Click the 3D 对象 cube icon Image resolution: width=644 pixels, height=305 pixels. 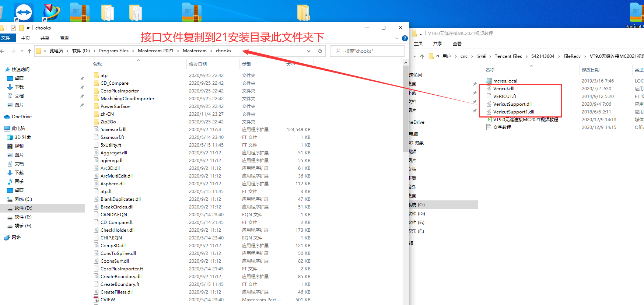[10, 137]
